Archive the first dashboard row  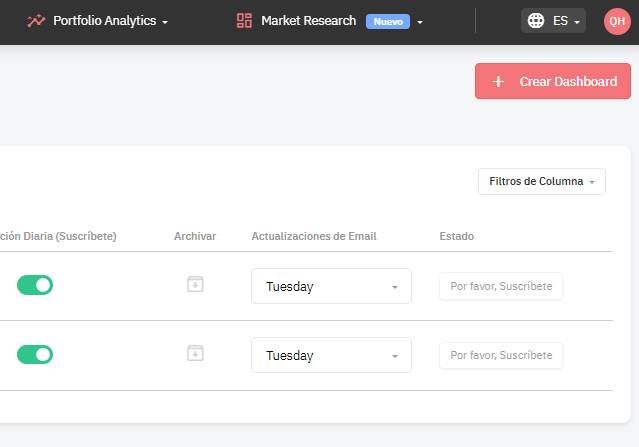[x=195, y=284]
